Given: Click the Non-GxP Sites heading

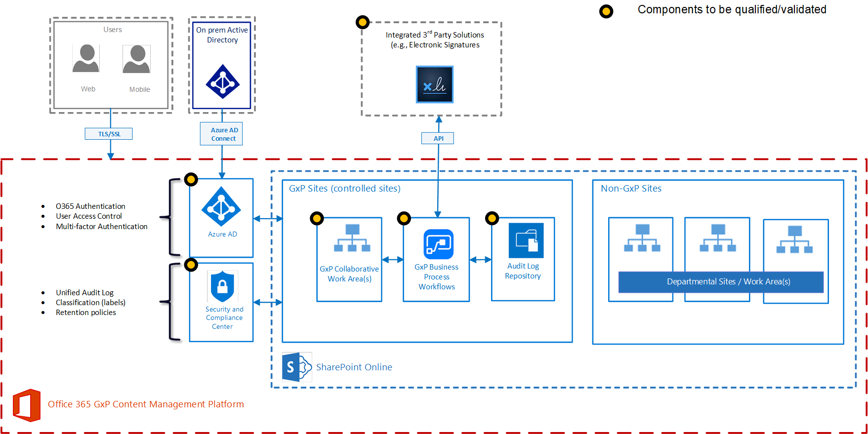Looking at the screenshot, I should (x=631, y=189).
